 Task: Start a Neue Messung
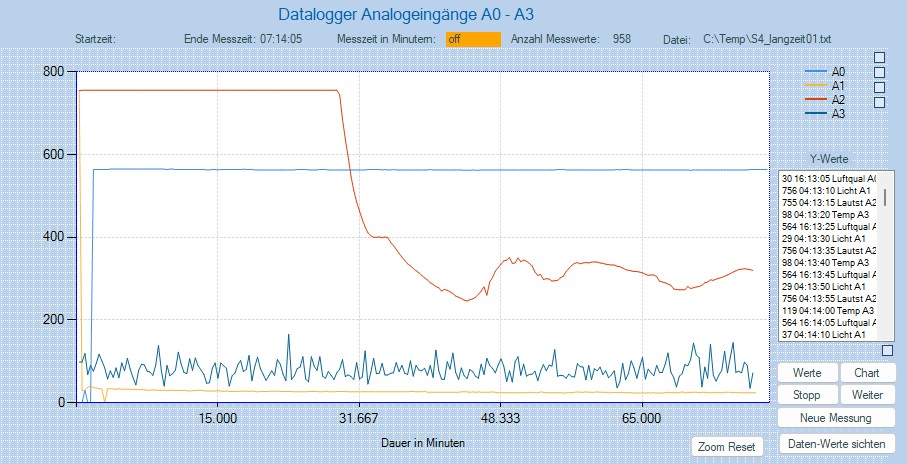point(837,417)
